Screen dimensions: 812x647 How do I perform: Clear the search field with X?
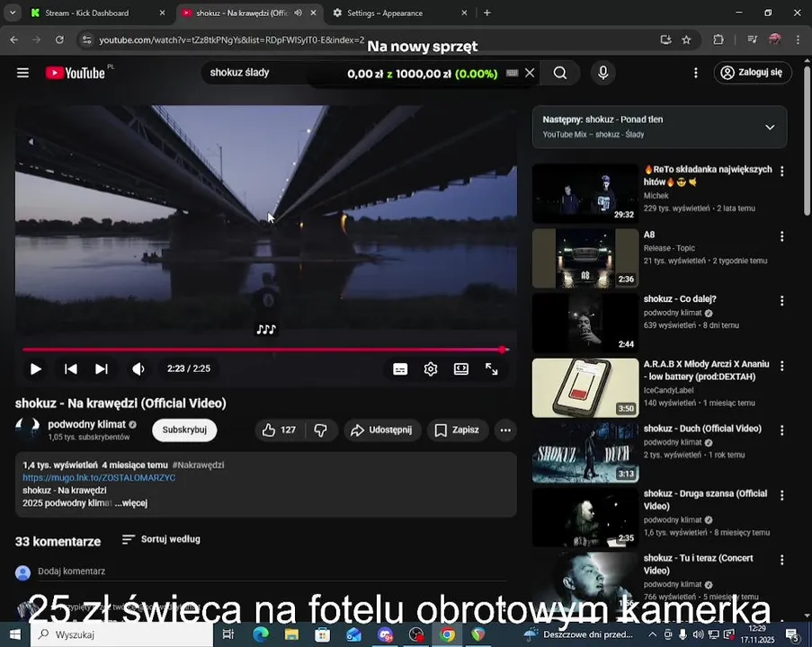530,73
